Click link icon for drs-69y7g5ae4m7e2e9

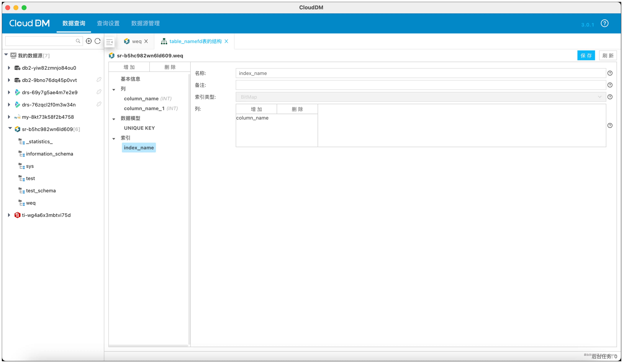click(99, 92)
